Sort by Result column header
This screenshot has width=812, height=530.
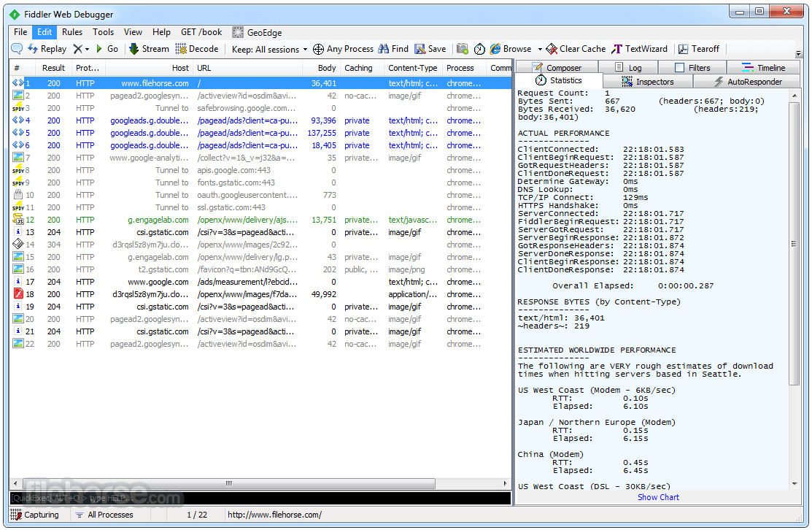click(x=53, y=68)
